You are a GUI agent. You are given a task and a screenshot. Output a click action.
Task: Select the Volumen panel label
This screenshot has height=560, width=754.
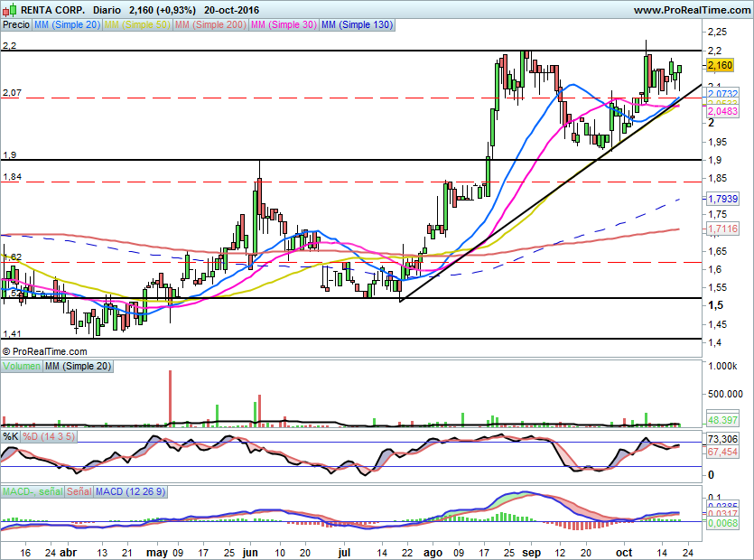pos(21,366)
